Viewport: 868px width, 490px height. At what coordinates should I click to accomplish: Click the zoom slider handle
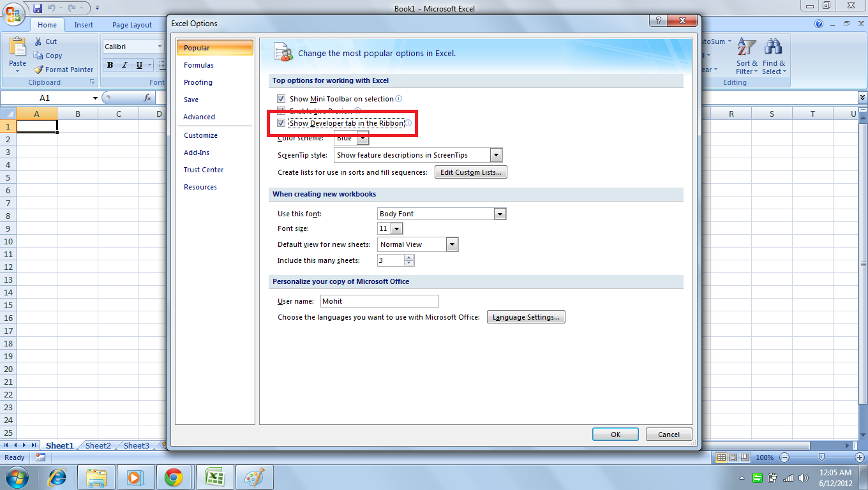click(821, 457)
